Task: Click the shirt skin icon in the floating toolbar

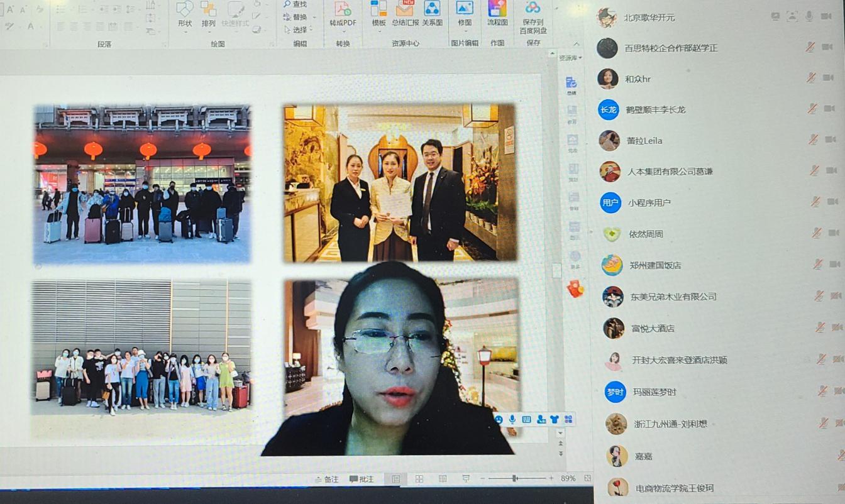Action: click(555, 419)
